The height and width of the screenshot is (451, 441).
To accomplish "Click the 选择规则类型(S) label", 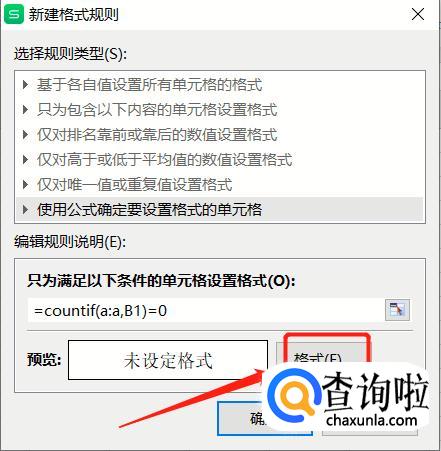I will point(70,54).
